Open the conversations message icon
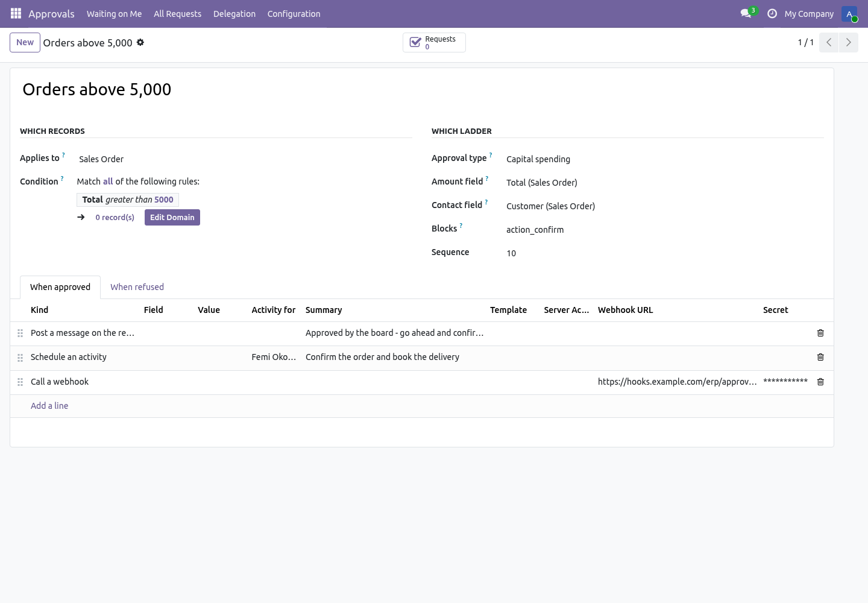Screen dimensions: 868x603 point(746,13)
